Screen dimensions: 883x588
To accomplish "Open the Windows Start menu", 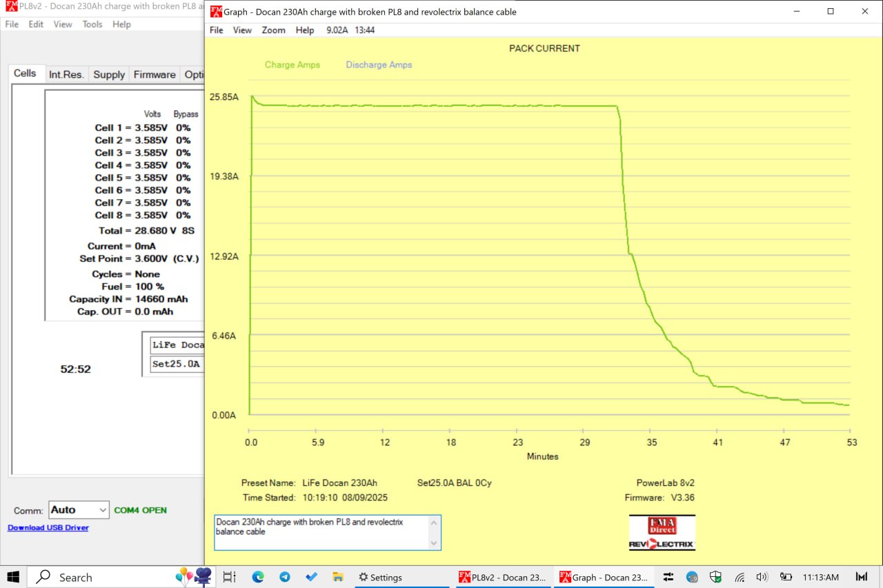I will click(x=13, y=577).
